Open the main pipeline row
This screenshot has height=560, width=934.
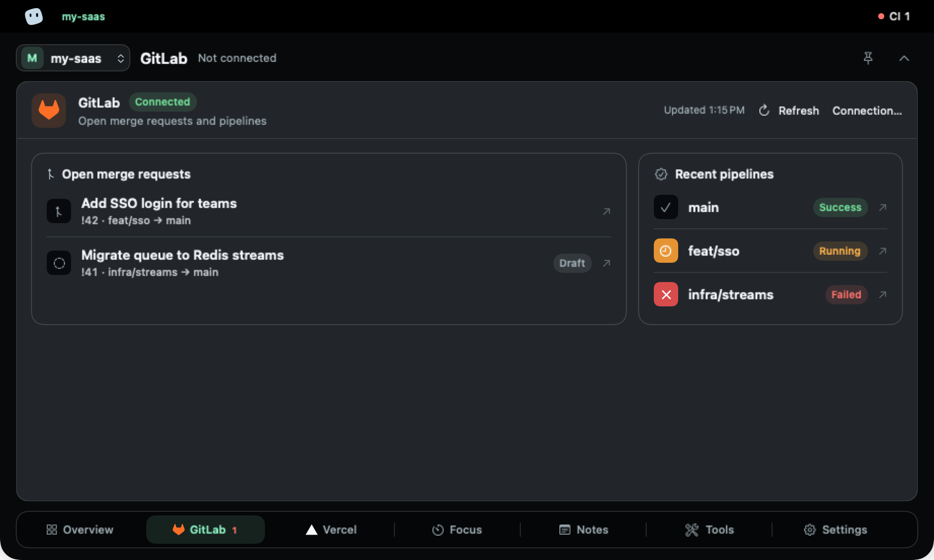pyautogui.click(x=771, y=207)
